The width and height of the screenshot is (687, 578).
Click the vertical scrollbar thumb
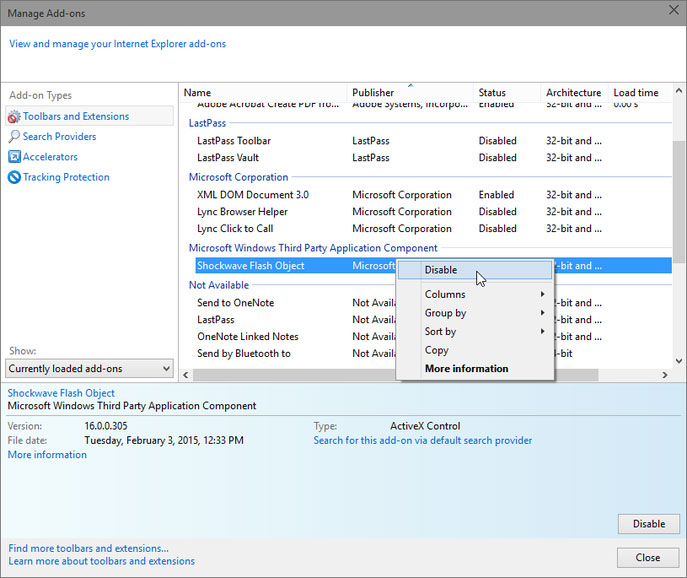680,202
